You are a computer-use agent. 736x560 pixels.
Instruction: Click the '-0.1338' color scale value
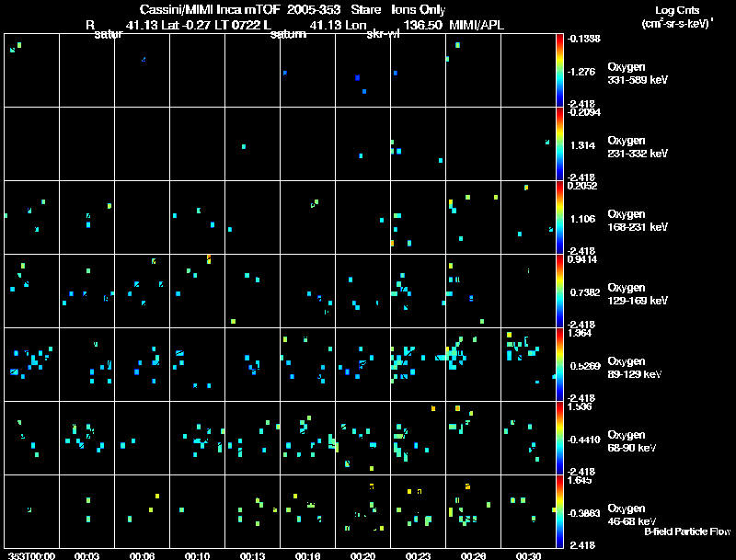(583, 39)
